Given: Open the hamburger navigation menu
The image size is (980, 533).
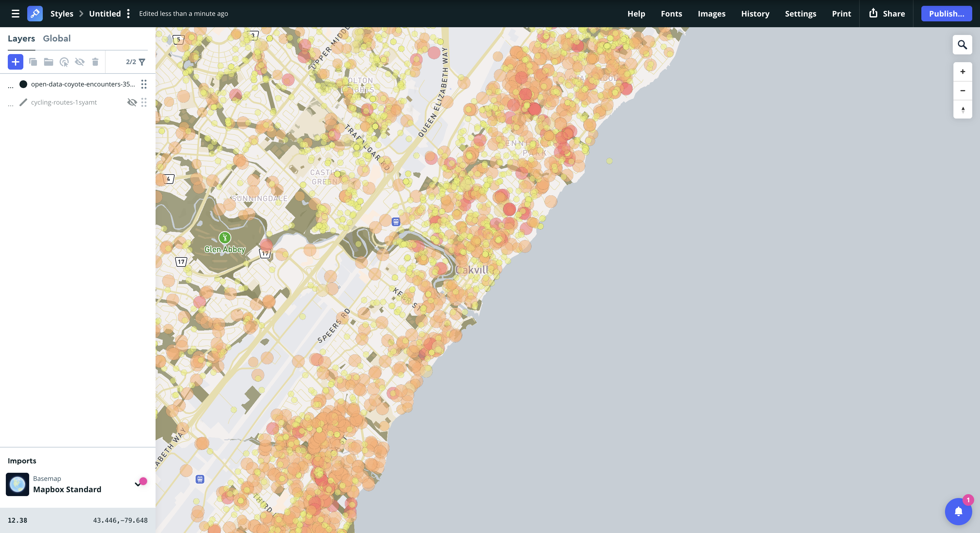Looking at the screenshot, I should point(15,13).
